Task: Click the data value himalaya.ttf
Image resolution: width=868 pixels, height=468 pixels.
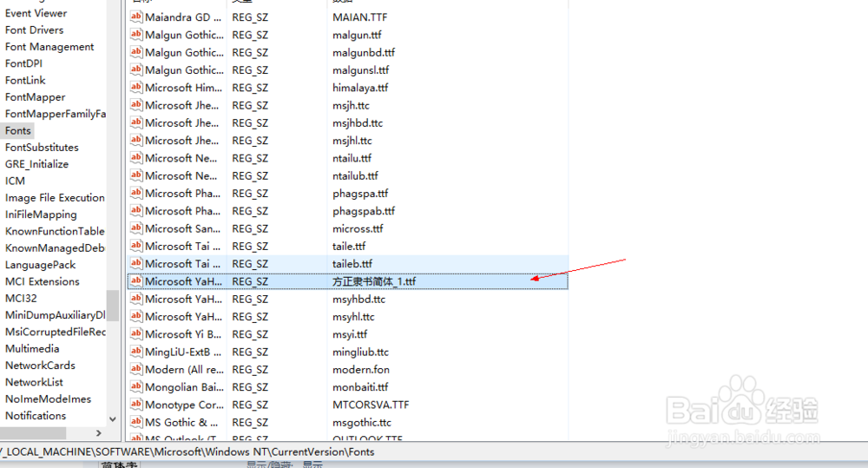Action: [x=360, y=88]
